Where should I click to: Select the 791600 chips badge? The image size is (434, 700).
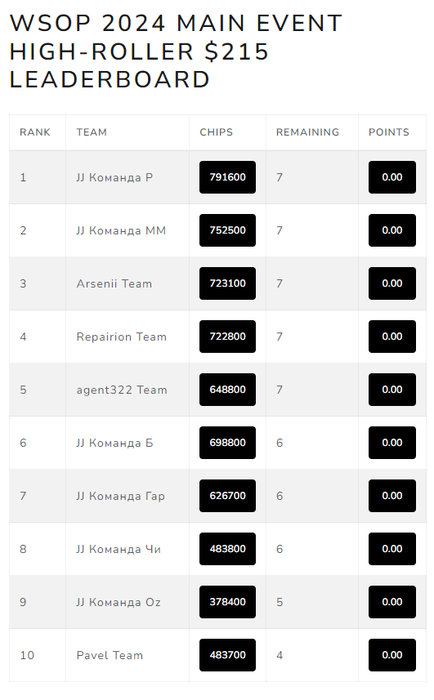(x=228, y=177)
